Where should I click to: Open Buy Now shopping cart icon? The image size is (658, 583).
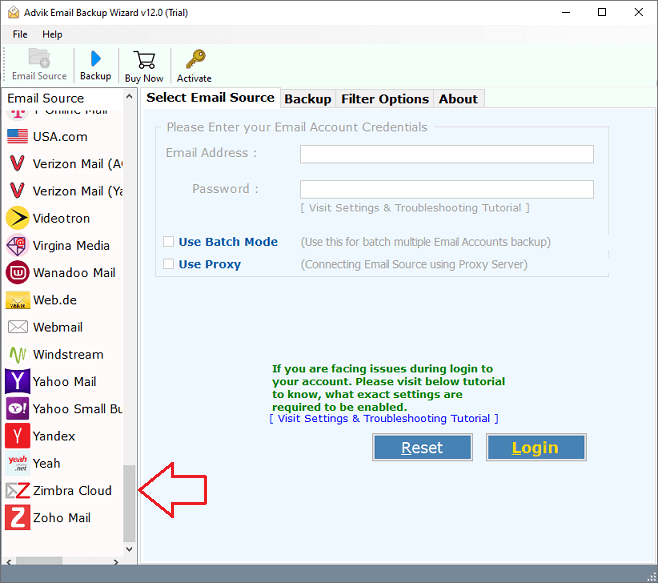click(144, 60)
